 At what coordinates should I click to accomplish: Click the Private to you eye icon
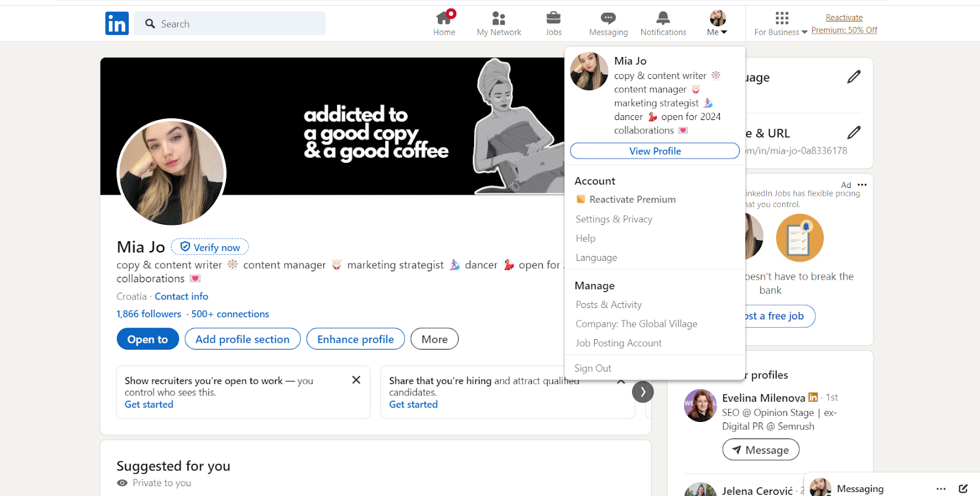122,483
